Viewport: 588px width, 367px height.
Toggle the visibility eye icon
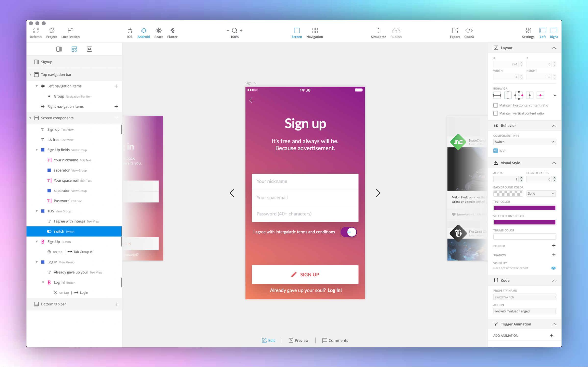[553, 268]
